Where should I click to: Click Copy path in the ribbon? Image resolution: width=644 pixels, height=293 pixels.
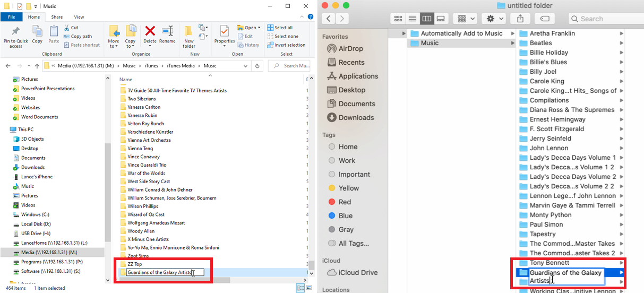[x=78, y=36]
